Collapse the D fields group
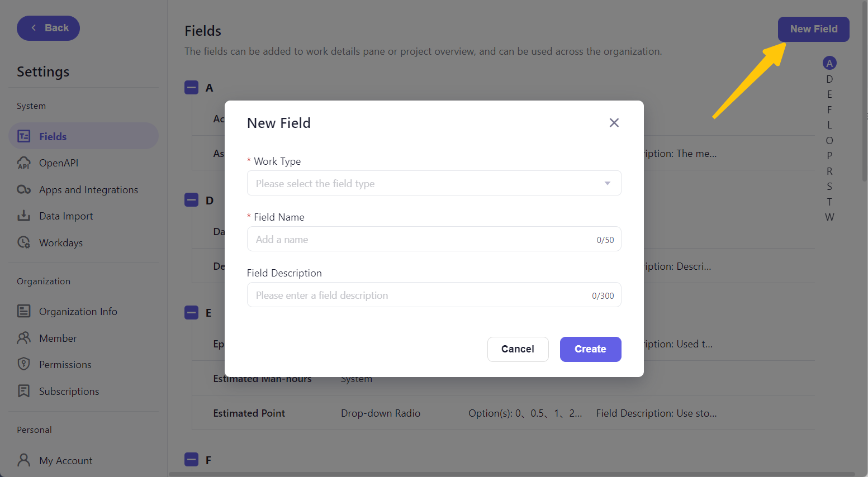The width and height of the screenshot is (868, 477). [192, 200]
